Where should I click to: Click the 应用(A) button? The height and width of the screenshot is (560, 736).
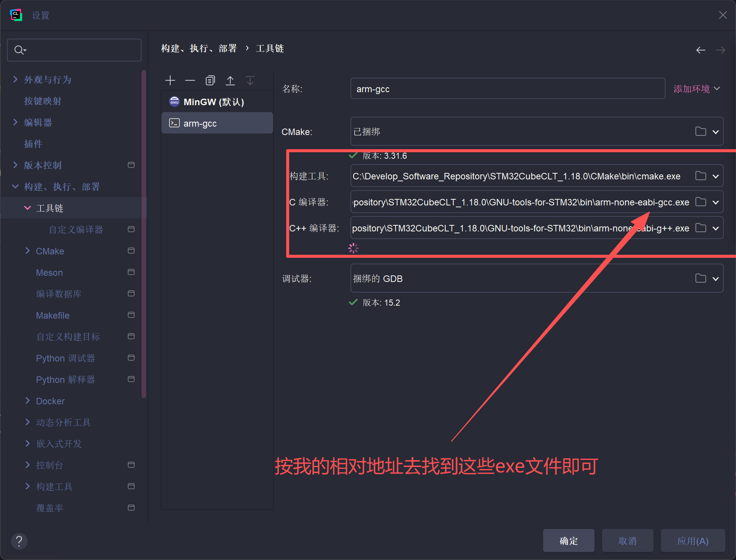[693, 540]
